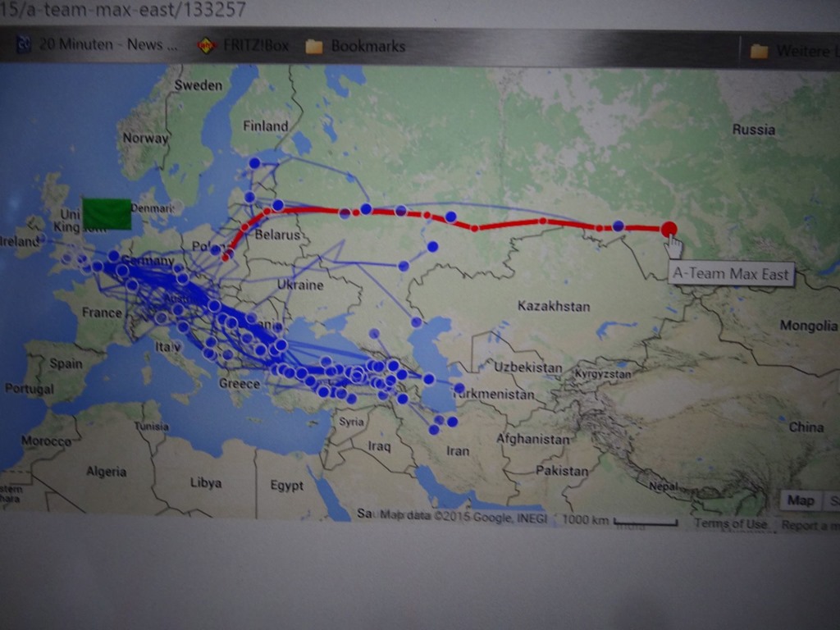Image resolution: width=840 pixels, height=630 pixels.
Task: Open the FRITZ!Box bookmark icon
Action: (207, 46)
